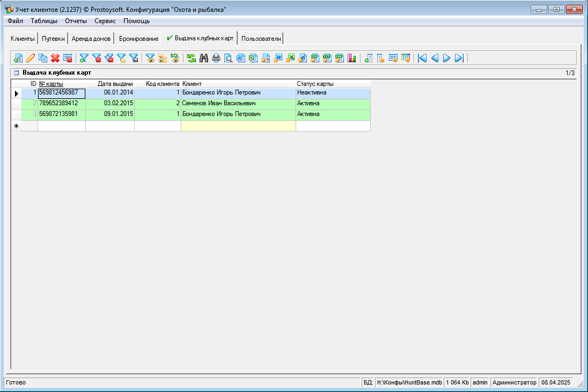The height and width of the screenshot is (392, 588).
Task: Click the green refresh arrows icon
Action: (x=192, y=58)
